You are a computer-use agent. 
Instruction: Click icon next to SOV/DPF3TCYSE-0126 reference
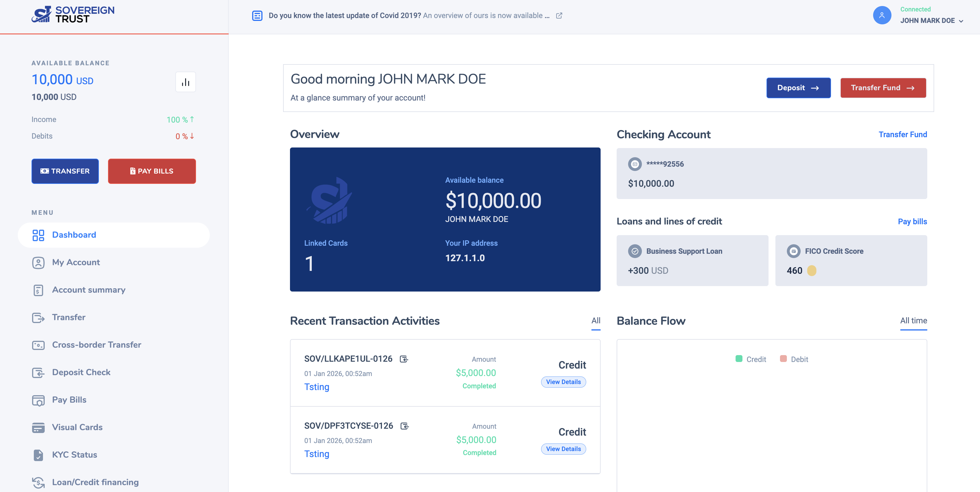[404, 426]
